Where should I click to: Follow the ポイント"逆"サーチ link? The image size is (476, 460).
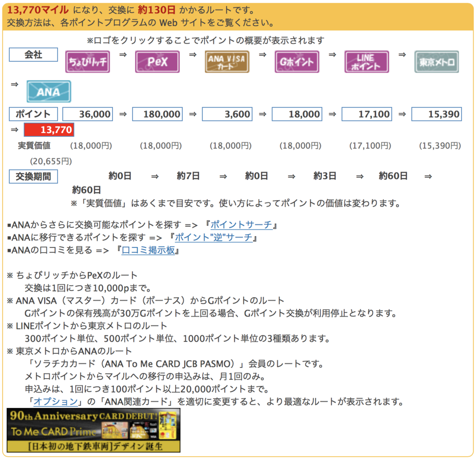[214, 237]
